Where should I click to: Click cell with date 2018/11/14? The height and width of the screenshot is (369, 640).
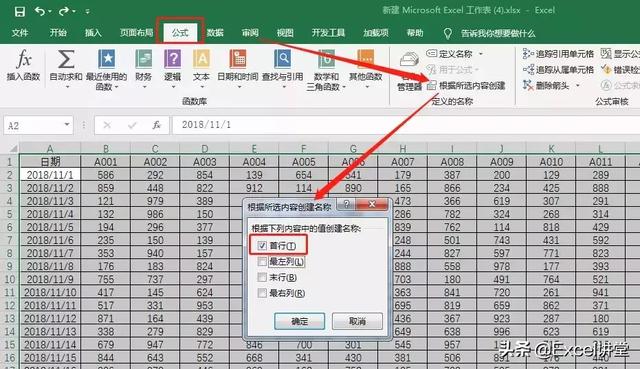click(x=50, y=345)
